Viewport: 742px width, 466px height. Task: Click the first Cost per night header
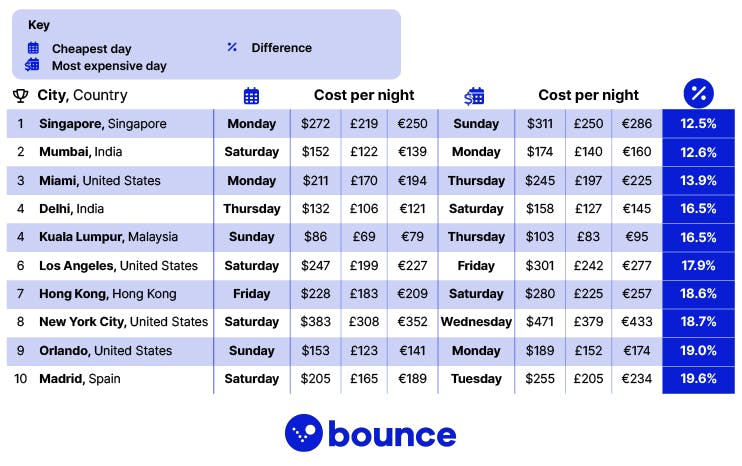[x=364, y=96]
